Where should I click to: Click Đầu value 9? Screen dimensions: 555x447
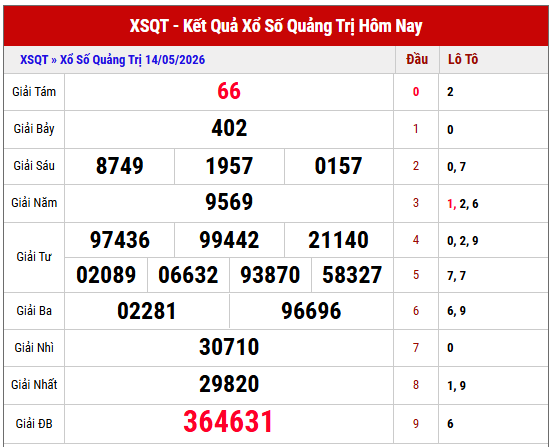pyautogui.click(x=416, y=424)
